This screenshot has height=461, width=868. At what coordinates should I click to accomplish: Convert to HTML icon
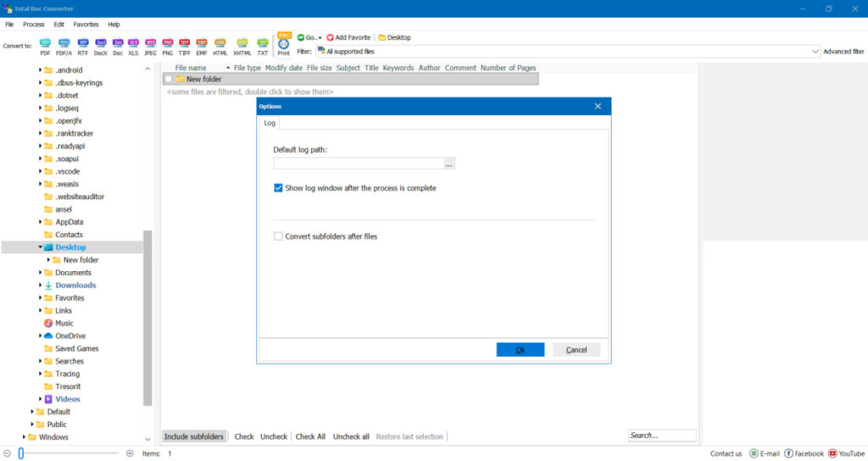(x=220, y=47)
